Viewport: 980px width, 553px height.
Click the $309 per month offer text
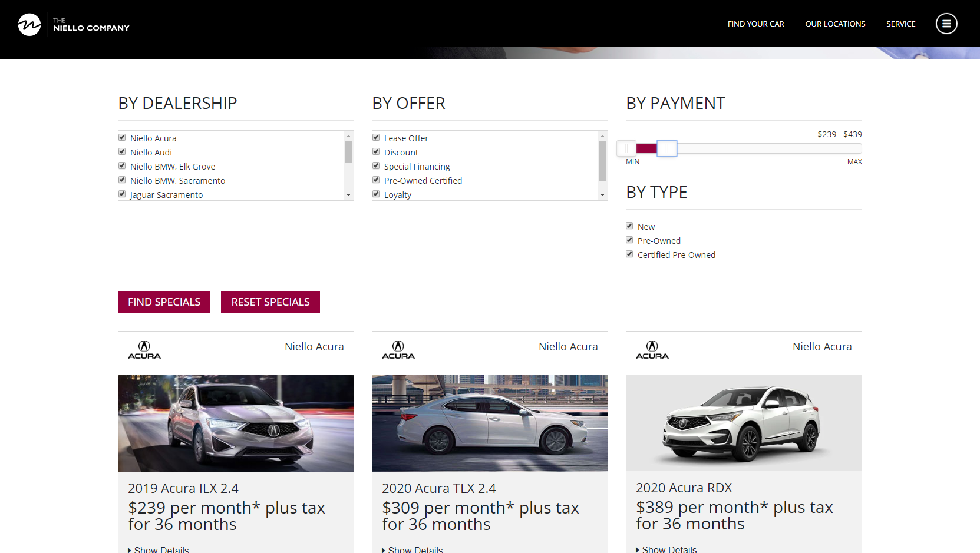pyautogui.click(x=480, y=516)
